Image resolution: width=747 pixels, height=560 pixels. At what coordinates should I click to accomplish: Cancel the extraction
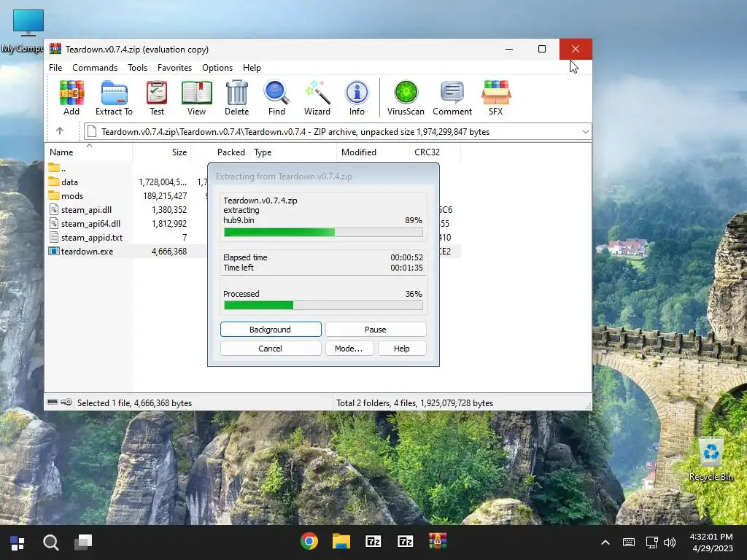[x=271, y=349]
